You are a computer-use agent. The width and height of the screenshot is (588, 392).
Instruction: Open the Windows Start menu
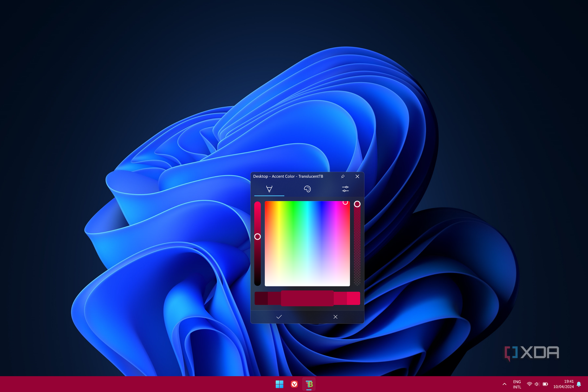click(279, 384)
